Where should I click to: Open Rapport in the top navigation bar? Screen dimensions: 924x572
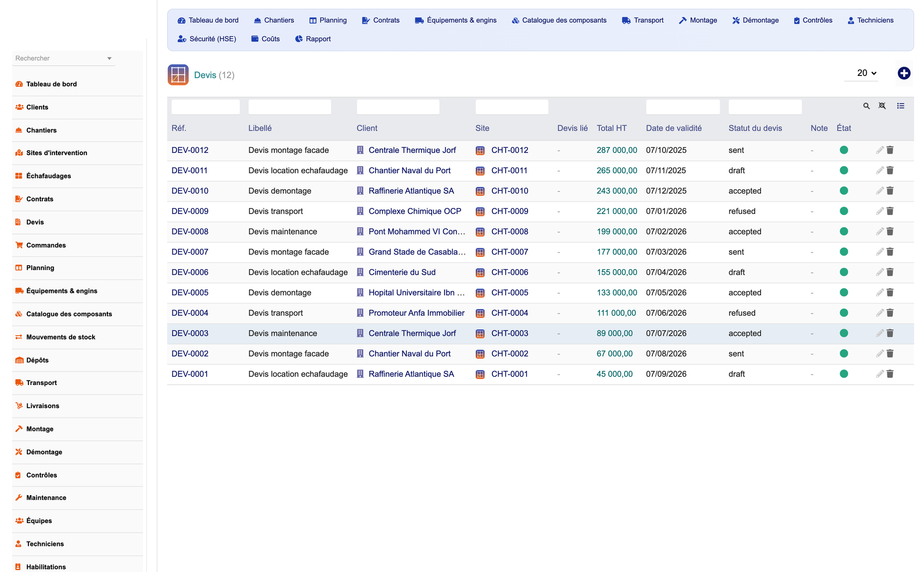point(312,39)
